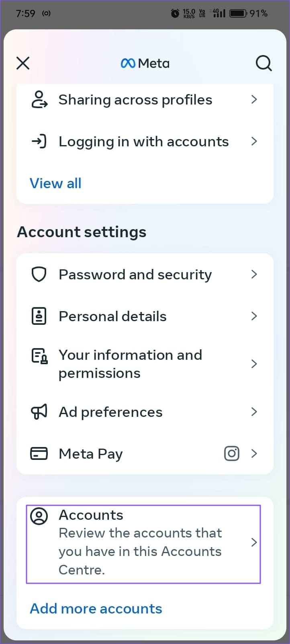Expand the Sharing across profiles chevron

254,100
